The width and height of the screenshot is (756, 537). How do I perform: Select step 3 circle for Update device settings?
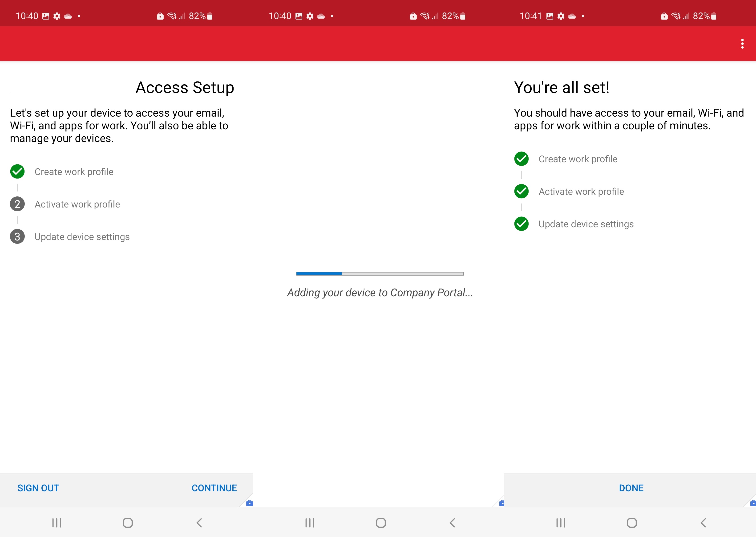tap(17, 236)
